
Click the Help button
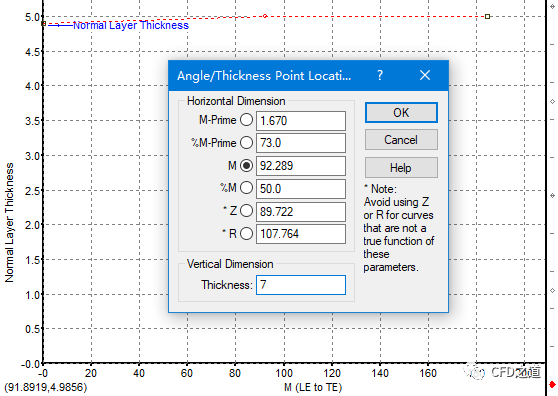click(401, 168)
